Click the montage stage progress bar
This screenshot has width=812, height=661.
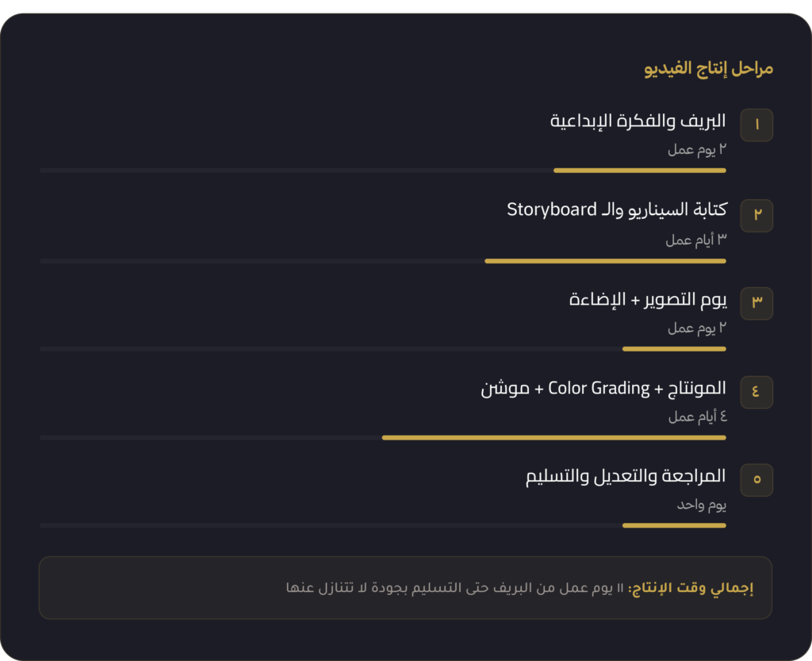coord(383,438)
